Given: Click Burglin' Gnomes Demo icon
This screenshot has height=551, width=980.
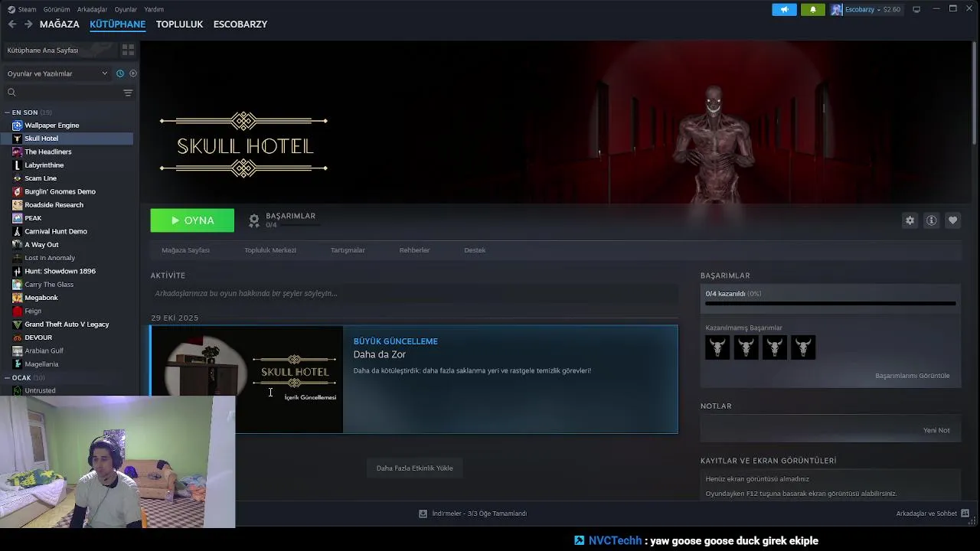Looking at the screenshot, I should [17, 191].
